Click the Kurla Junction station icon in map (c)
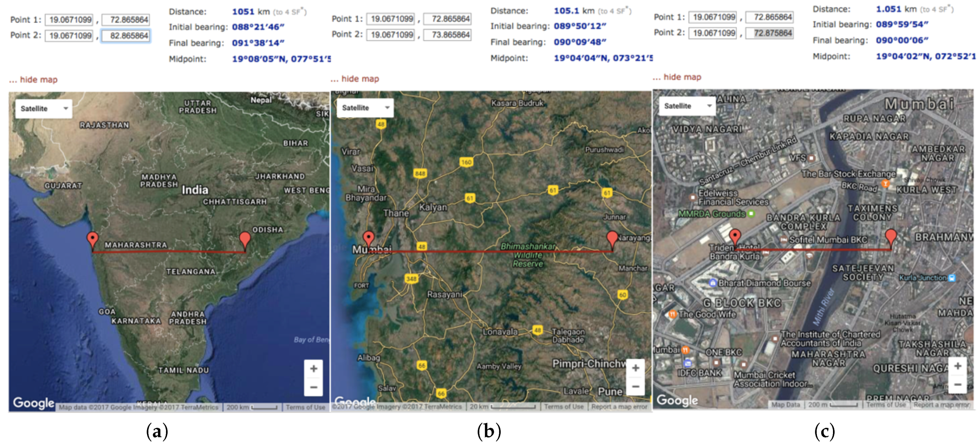The image size is (980, 446). [952, 278]
